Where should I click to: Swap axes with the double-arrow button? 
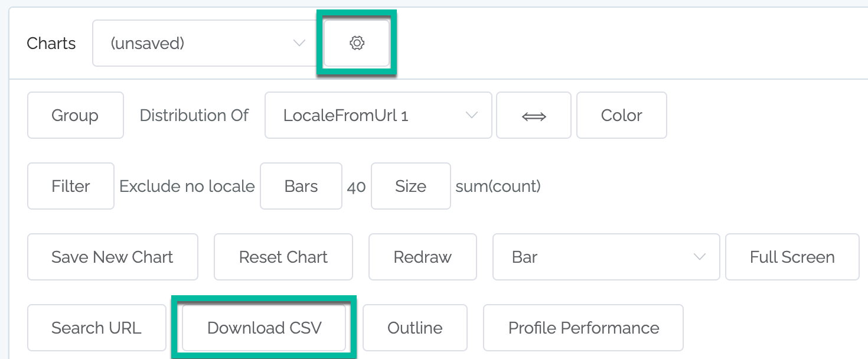534,115
